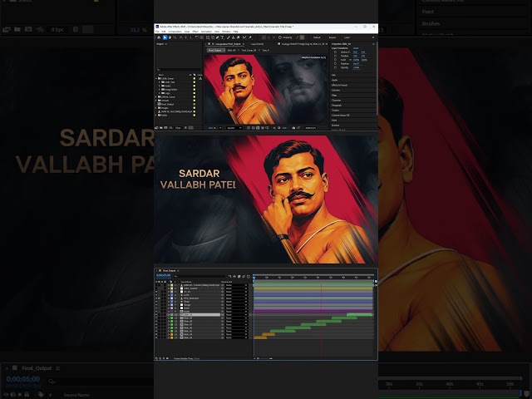Open the Animation menu
This screenshot has width=532, height=399.
coord(207,32)
